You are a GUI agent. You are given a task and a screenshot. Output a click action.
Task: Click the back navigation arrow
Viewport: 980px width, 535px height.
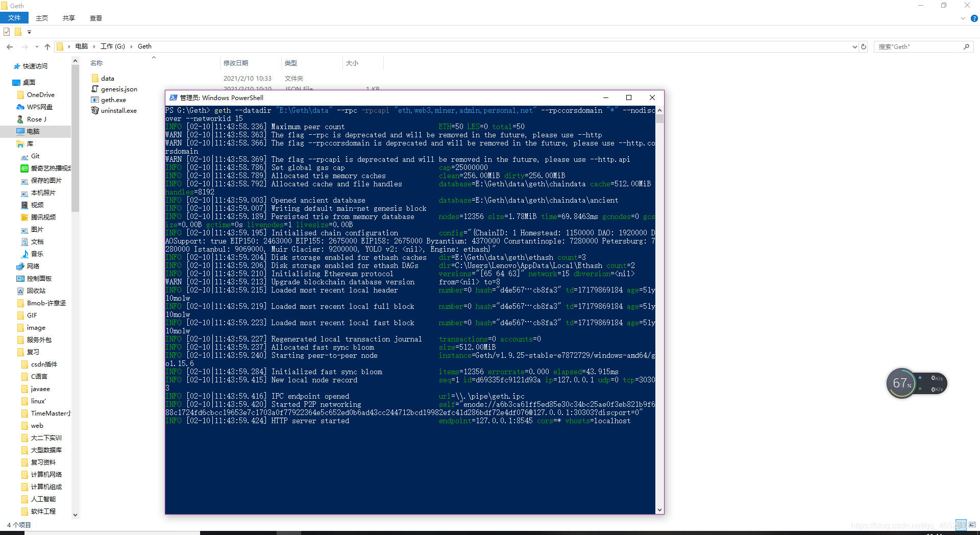(x=10, y=46)
